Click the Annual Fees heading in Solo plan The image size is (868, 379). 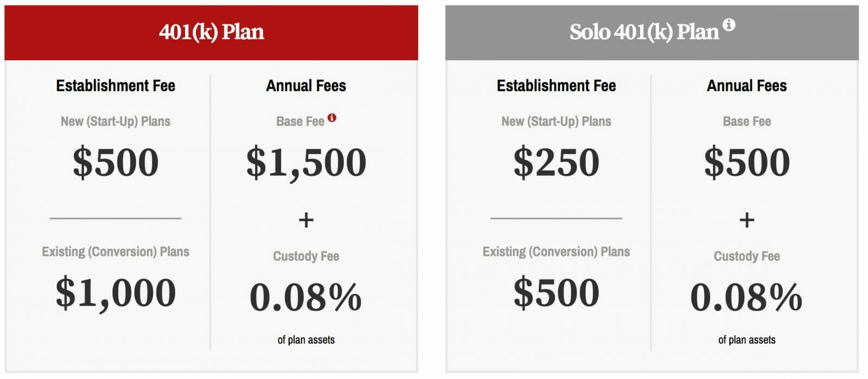tap(746, 86)
